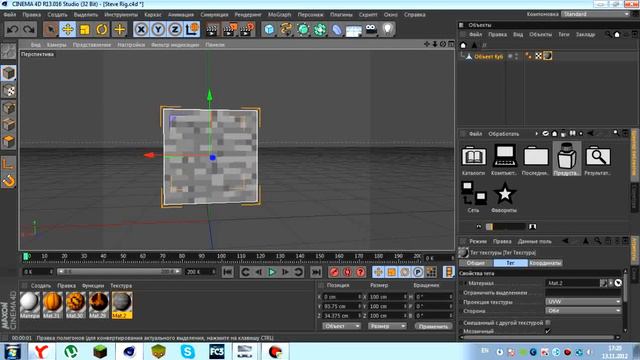Click the record keyframe button
The image size is (640, 360).
pyautogui.click(x=334, y=272)
